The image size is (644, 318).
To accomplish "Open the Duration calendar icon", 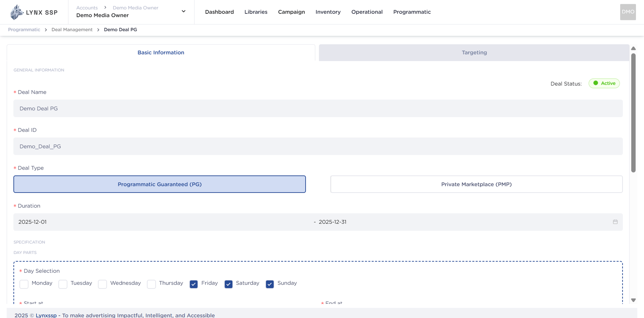I will click(615, 222).
